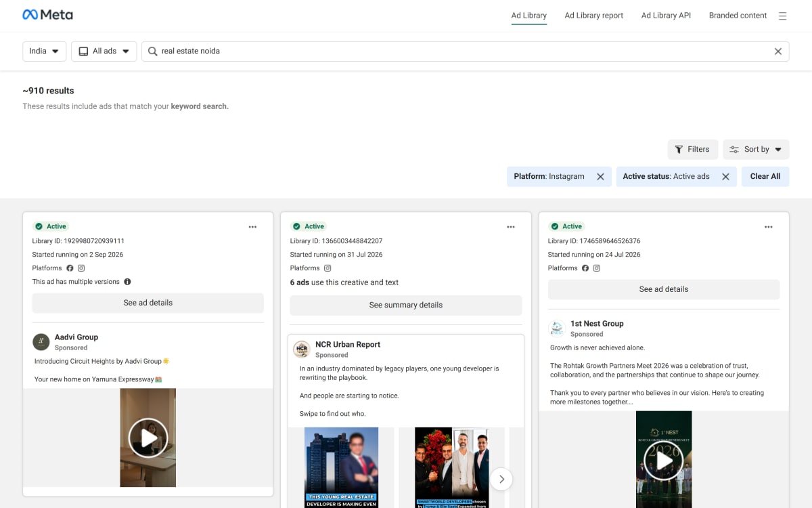This screenshot has width=812, height=508.
Task: Open more options on NCR Urban Report ad
Action: click(x=511, y=227)
